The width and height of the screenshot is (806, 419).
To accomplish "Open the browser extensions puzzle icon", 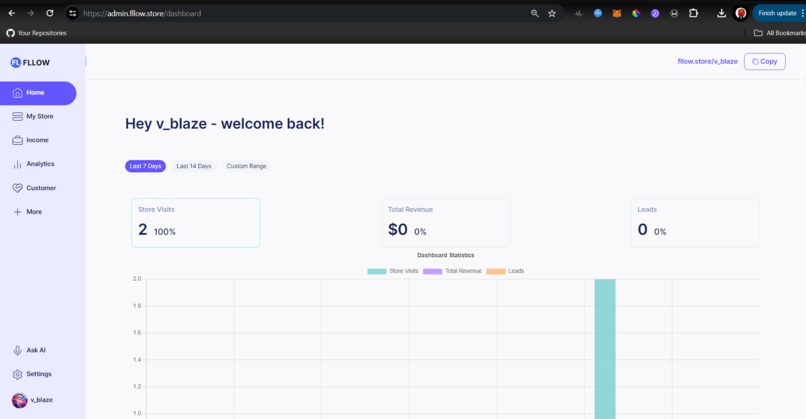I will click(693, 13).
